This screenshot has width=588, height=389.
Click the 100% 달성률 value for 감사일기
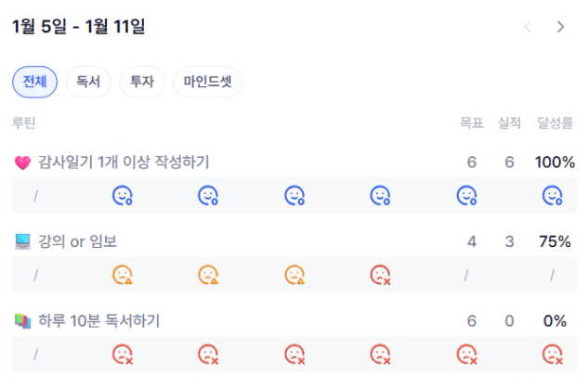point(555,162)
